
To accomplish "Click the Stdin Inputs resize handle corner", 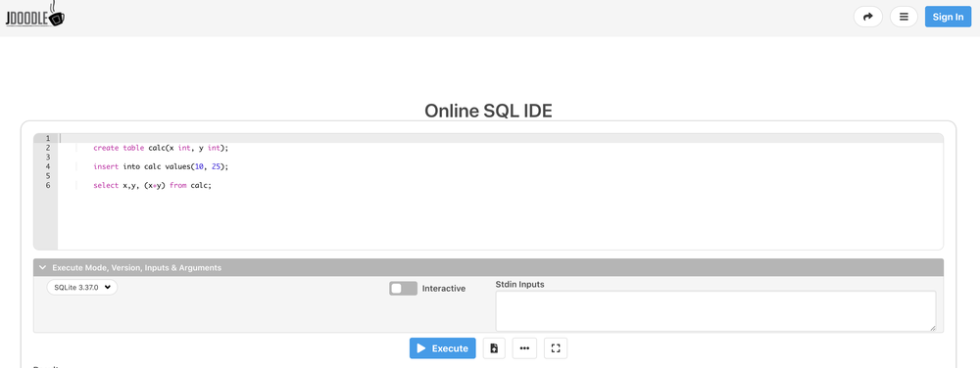I will point(932,328).
